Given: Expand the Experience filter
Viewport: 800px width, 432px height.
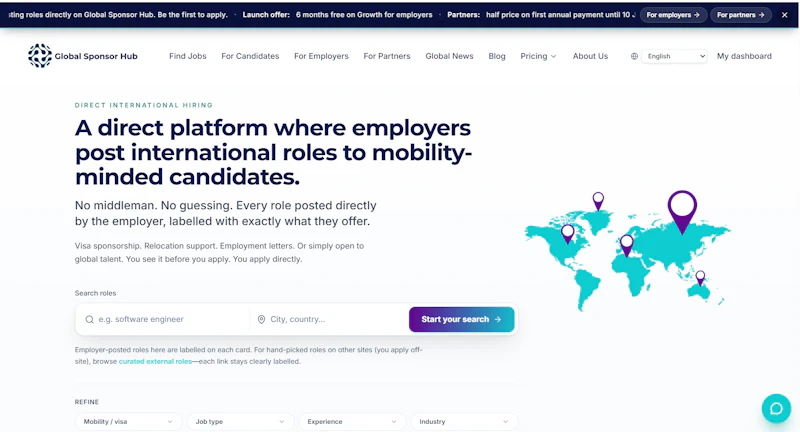Looking at the screenshot, I should click(352, 422).
